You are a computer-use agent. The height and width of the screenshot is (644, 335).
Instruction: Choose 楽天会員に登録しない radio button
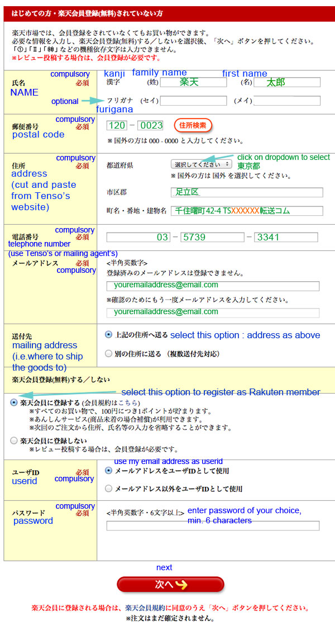[14, 441]
